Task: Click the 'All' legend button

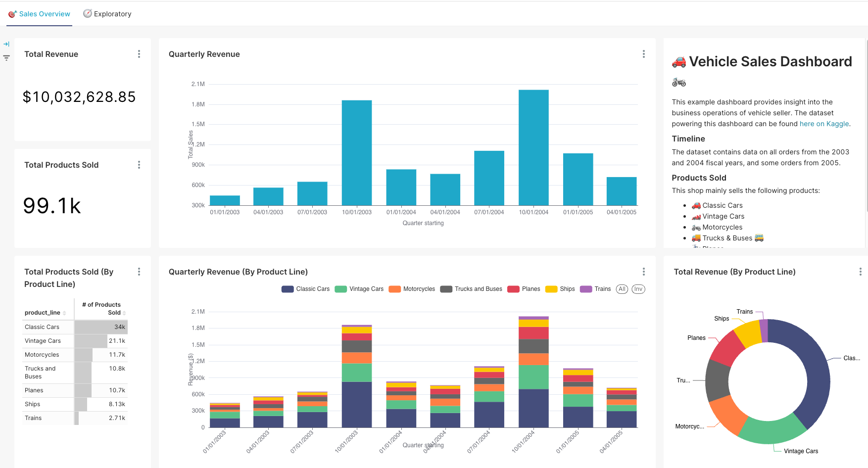Action: pyautogui.click(x=622, y=289)
